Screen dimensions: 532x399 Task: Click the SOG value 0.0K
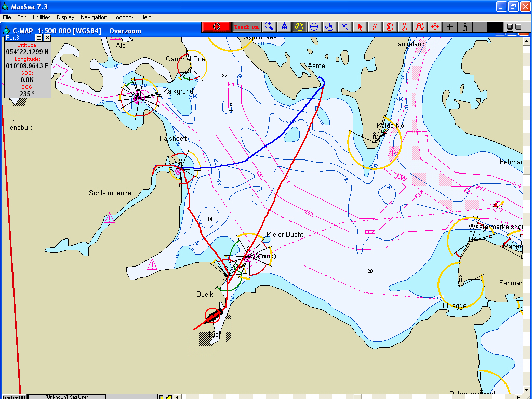click(x=28, y=79)
